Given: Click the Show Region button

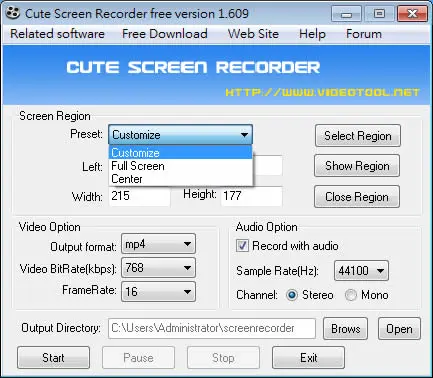Looking at the screenshot, I should click(357, 166).
